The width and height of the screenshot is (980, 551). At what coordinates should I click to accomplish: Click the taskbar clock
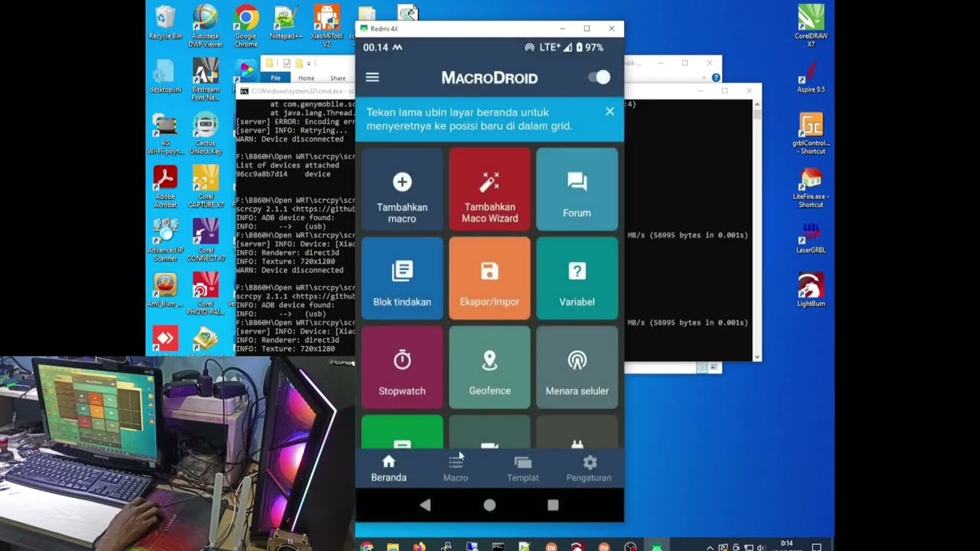787,546
